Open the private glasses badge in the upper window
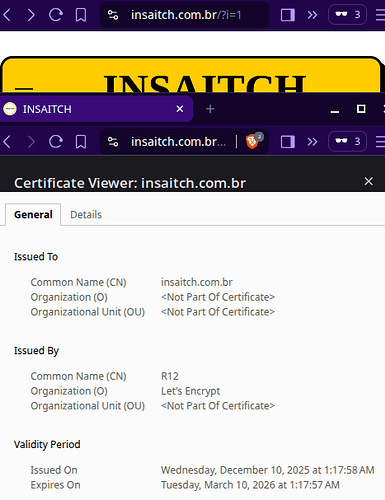This screenshot has height=500, width=385. point(348,15)
